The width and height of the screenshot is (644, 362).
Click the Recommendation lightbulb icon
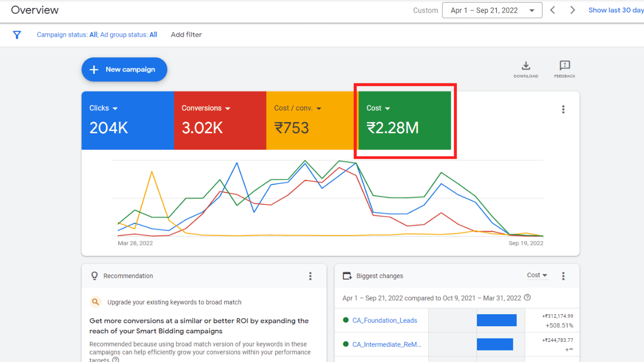(94, 276)
